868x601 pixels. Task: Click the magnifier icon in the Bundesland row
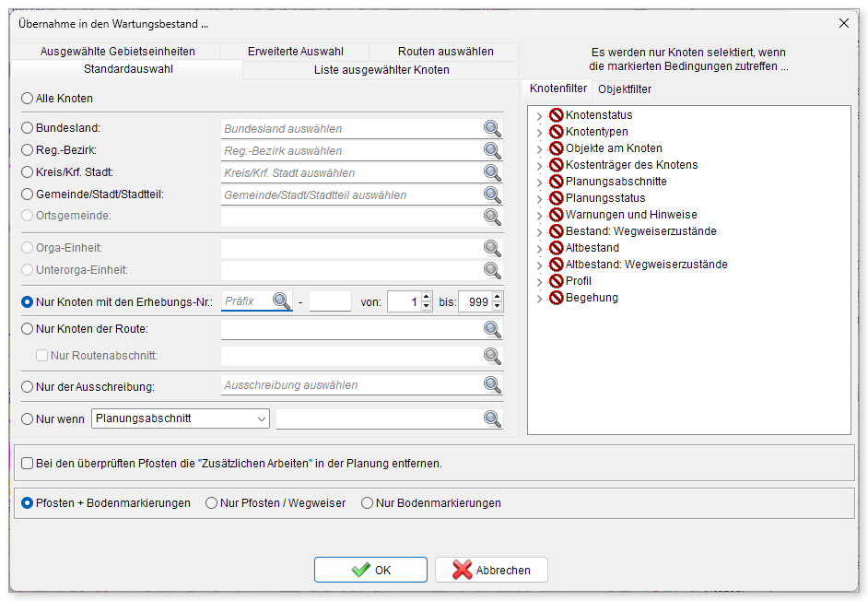pyautogui.click(x=492, y=128)
